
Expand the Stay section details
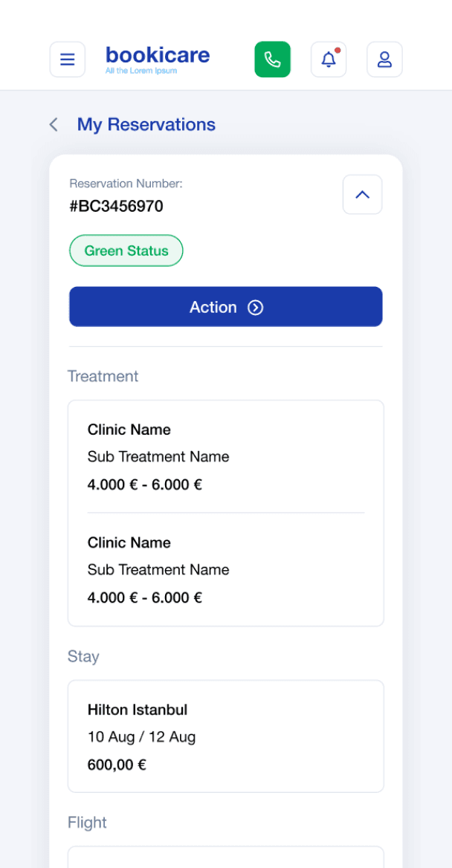tap(225, 736)
